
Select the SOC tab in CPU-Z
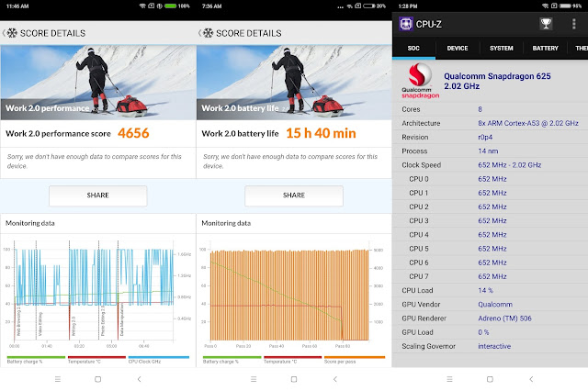pos(413,48)
